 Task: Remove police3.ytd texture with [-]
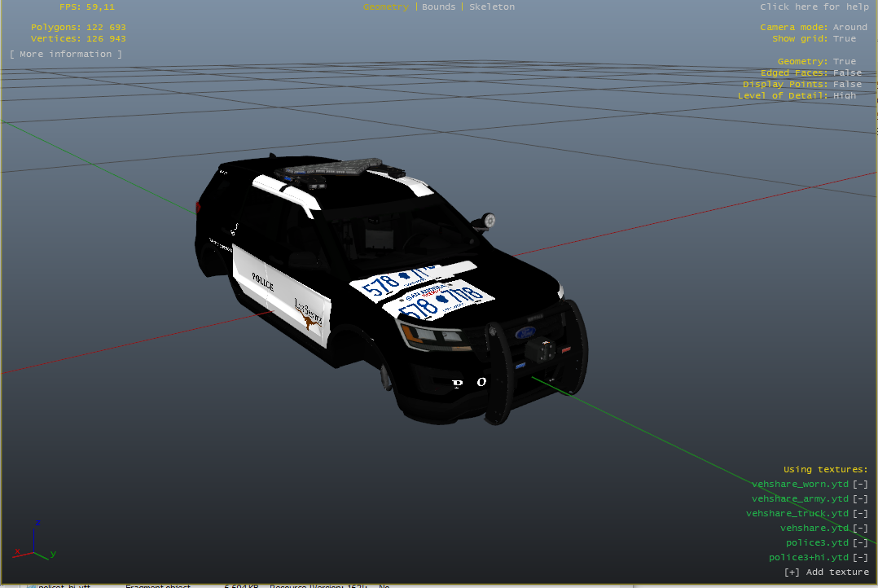[x=860, y=542]
